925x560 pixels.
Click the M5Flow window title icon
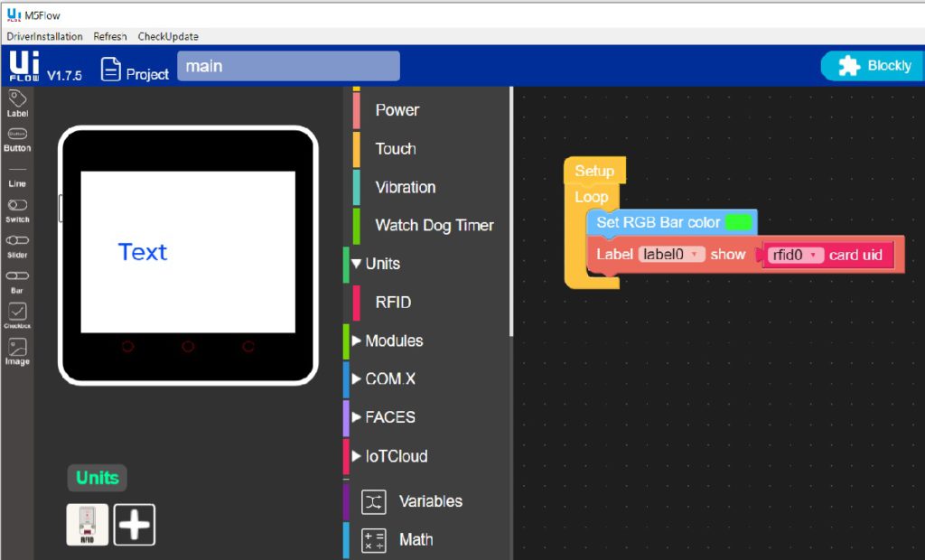(14, 14)
